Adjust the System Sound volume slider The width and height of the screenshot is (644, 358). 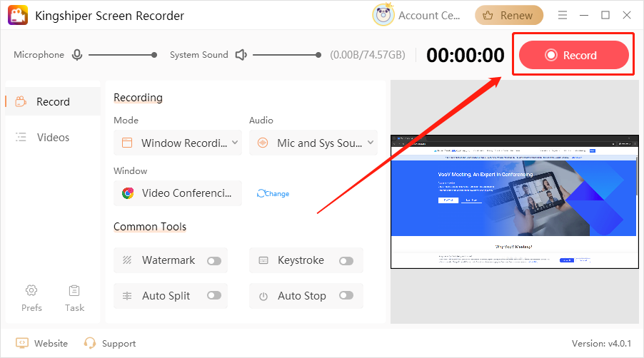click(287, 54)
